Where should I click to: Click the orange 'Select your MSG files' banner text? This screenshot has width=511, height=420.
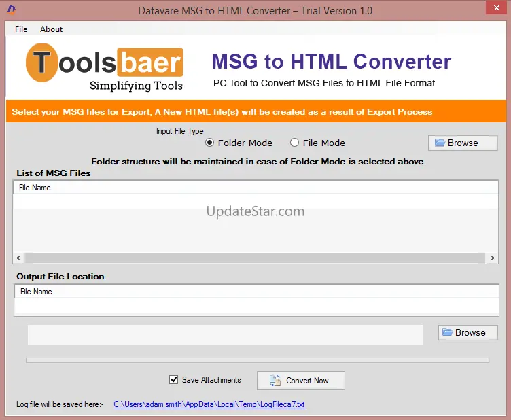click(x=222, y=112)
